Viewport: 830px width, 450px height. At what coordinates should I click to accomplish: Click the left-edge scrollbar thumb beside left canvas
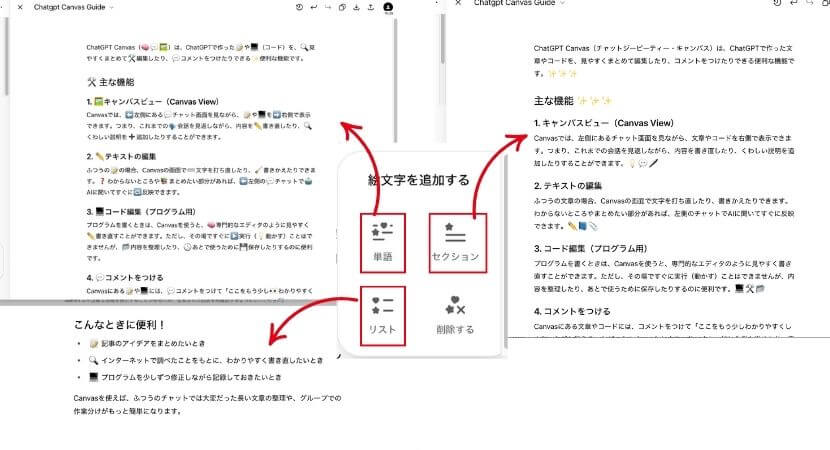tap(6, 57)
